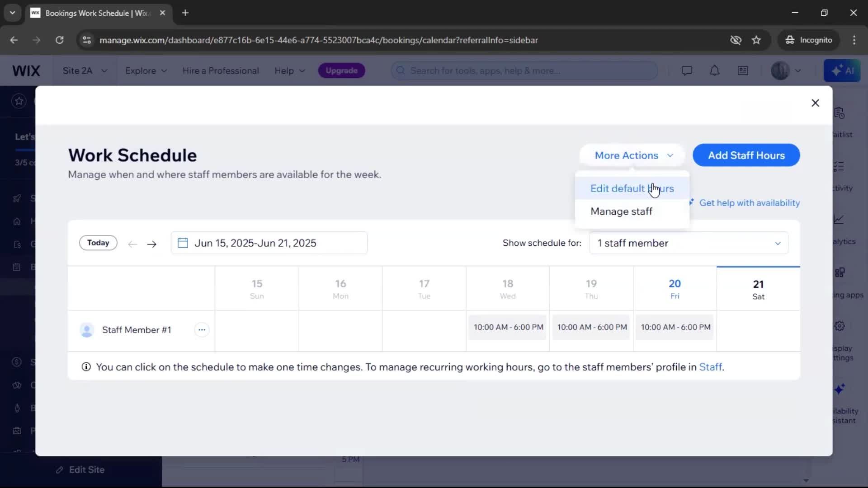Click Staff Member #1 avatar

click(86, 330)
